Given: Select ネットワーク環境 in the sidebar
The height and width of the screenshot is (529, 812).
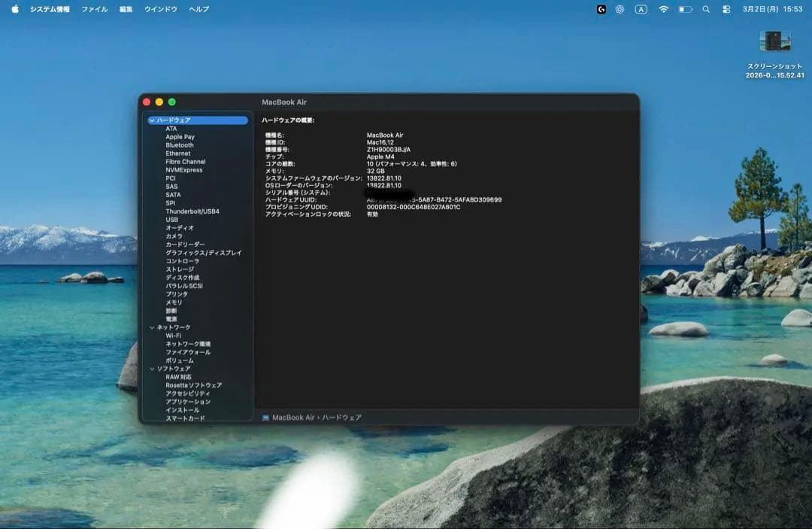Looking at the screenshot, I should (x=188, y=344).
